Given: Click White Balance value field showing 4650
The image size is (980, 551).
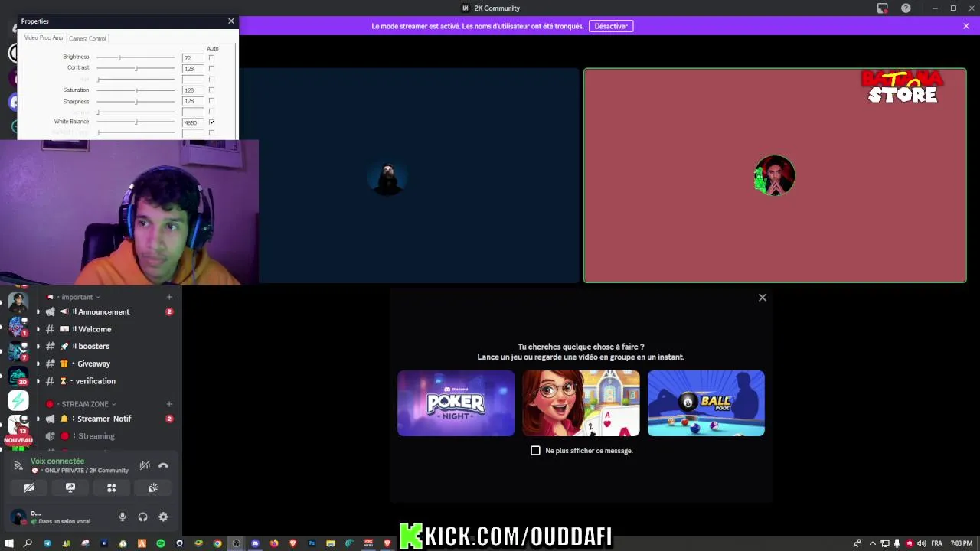Looking at the screenshot, I should click(192, 122).
